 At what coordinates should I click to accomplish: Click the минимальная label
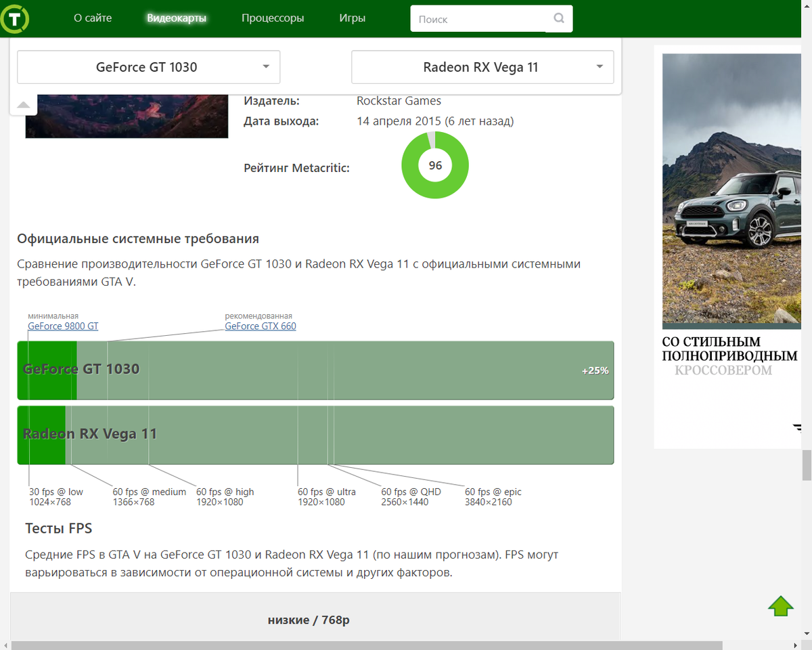pyautogui.click(x=53, y=316)
